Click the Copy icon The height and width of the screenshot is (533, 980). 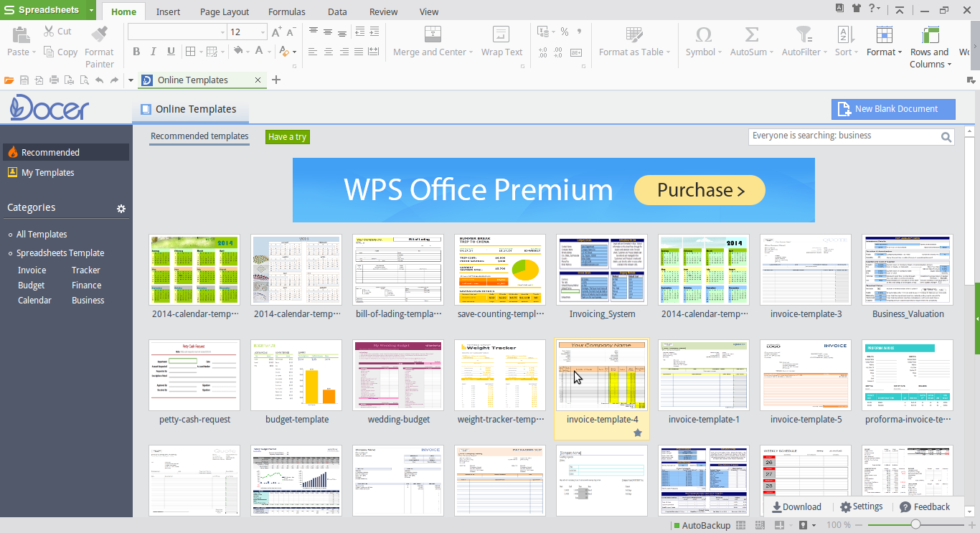(49, 52)
